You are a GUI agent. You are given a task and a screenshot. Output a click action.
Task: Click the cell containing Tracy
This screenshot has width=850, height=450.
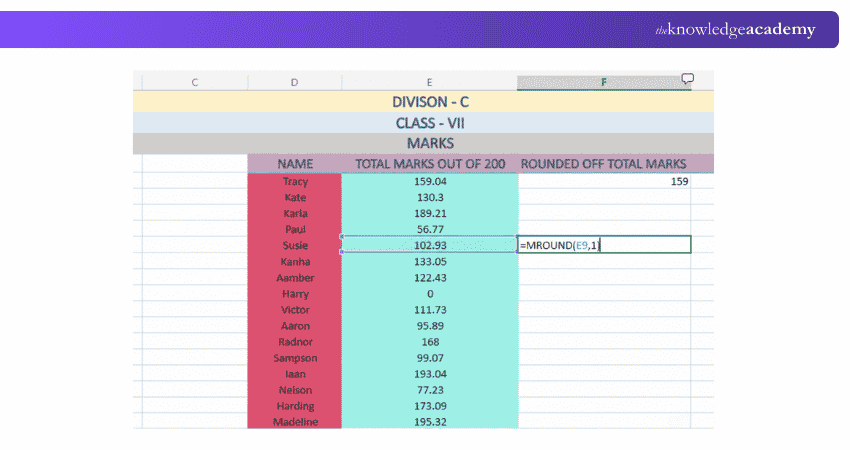coord(295,182)
